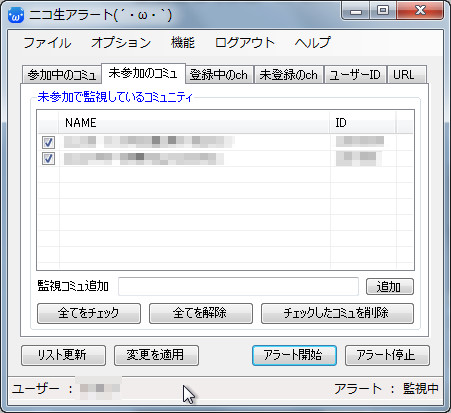The width and height of the screenshot is (451, 413).
Task: Focus the 監視コミュ追加 input field
Action: click(x=238, y=286)
